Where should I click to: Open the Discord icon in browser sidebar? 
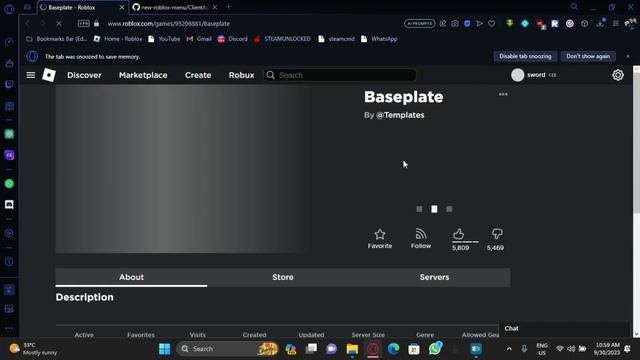tap(9, 204)
